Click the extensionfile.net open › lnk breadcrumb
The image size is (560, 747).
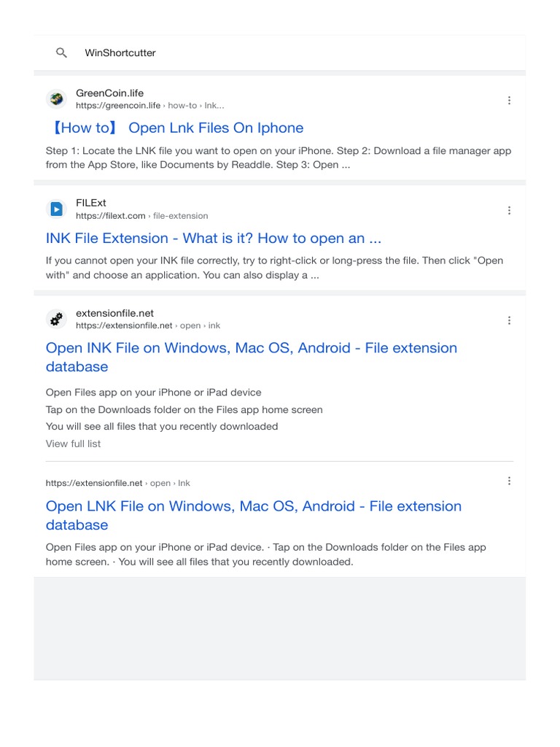117,483
